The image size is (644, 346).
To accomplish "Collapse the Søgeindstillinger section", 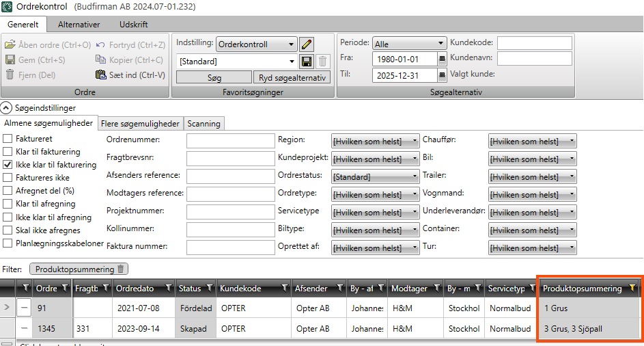I will [5, 107].
